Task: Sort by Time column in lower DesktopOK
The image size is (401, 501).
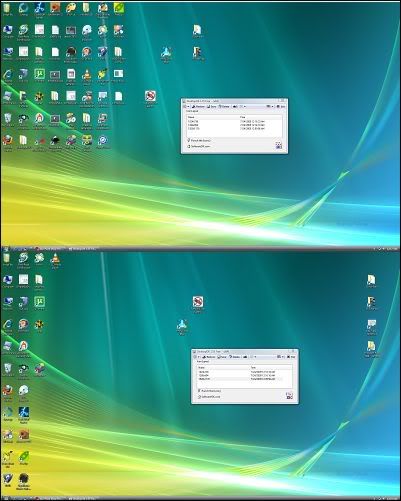Action: [x=271, y=368]
